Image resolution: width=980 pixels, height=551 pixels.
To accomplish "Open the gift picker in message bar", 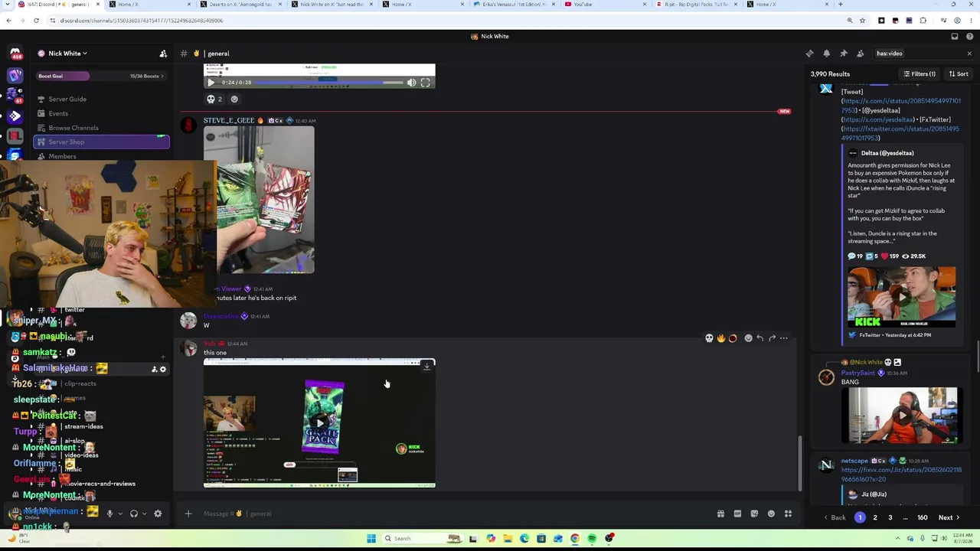I will point(720,514).
